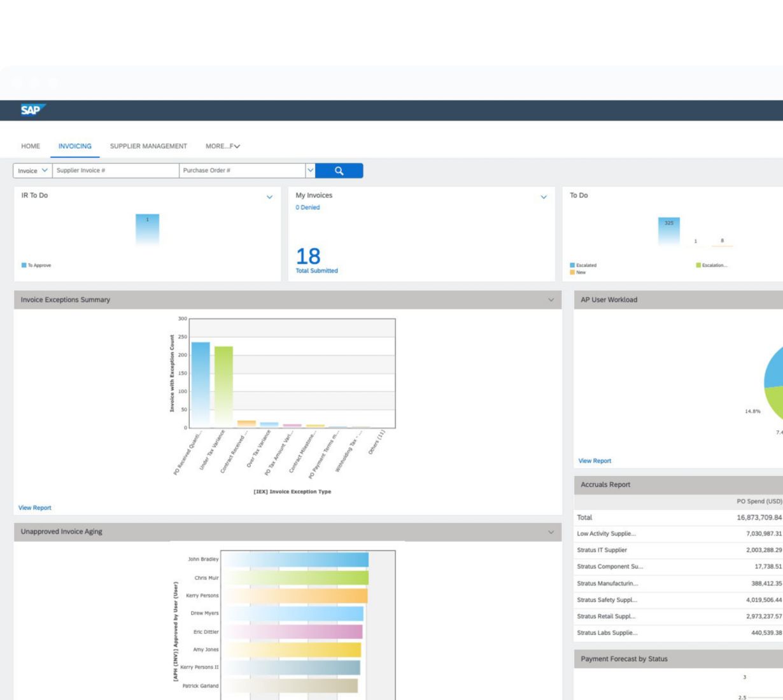Click the SAP logo
This screenshot has width=783, height=700.
point(32,110)
